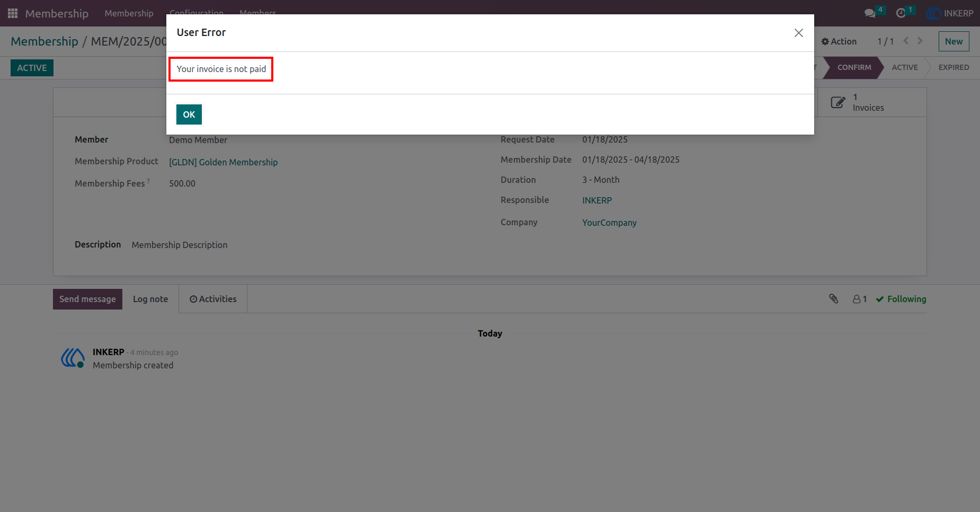980x512 pixels.
Task: Click the Send message button
Action: pos(87,299)
